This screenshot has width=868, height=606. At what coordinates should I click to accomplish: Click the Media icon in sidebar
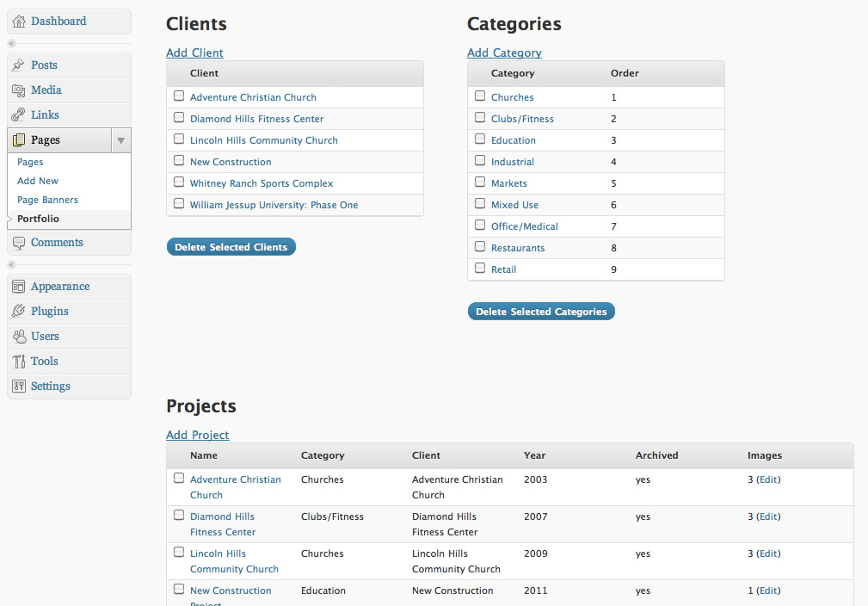click(x=18, y=90)
